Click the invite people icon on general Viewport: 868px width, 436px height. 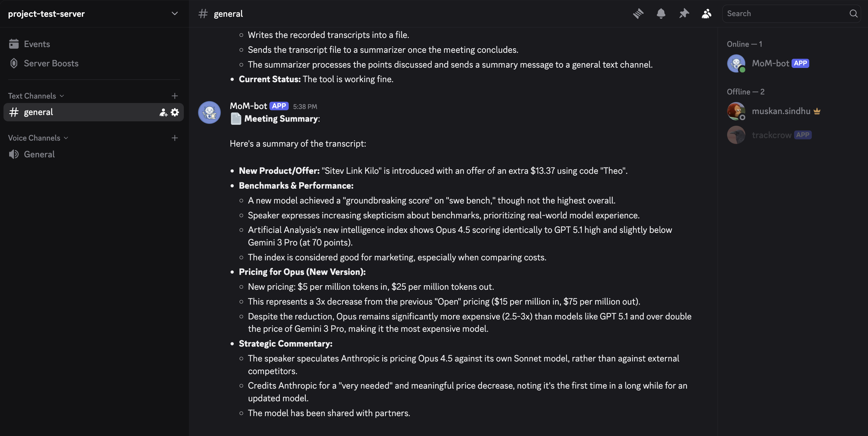coord(163,112)
